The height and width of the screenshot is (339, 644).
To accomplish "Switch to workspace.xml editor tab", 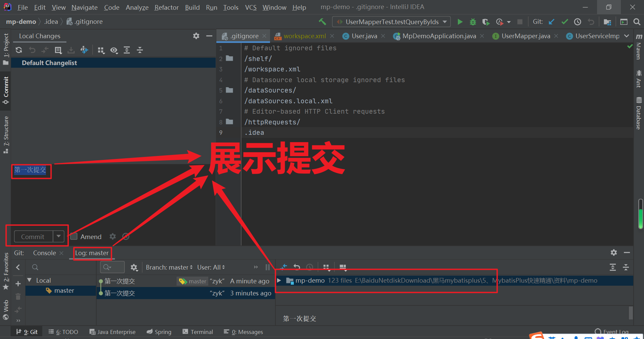I will click(304, 36).
